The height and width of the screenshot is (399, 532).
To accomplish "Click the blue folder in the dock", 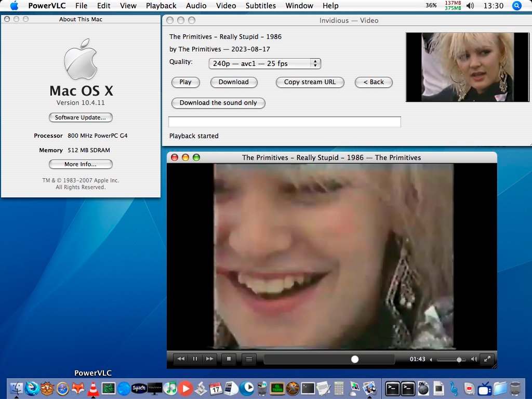I will pyautogui.click(x=500, y=389).
